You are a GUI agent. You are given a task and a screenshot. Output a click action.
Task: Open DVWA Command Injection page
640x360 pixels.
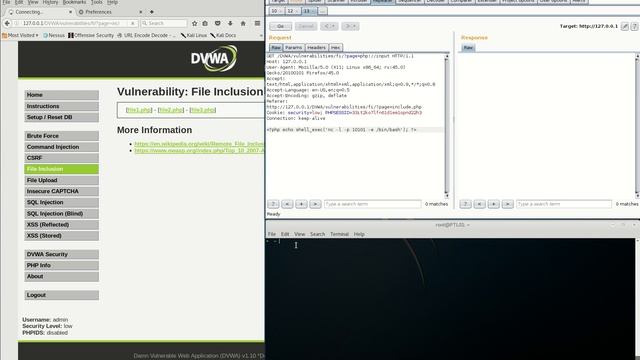click(x=62, y=147)
